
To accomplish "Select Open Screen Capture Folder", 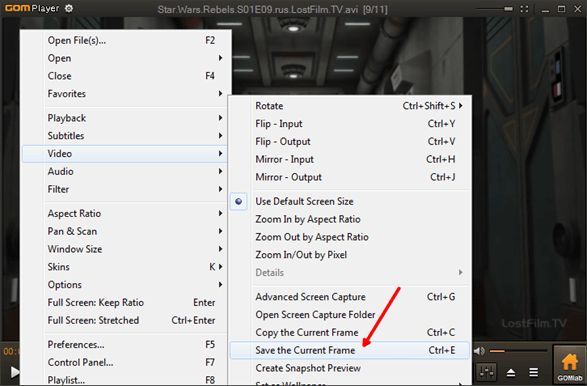I will [350, 315].
